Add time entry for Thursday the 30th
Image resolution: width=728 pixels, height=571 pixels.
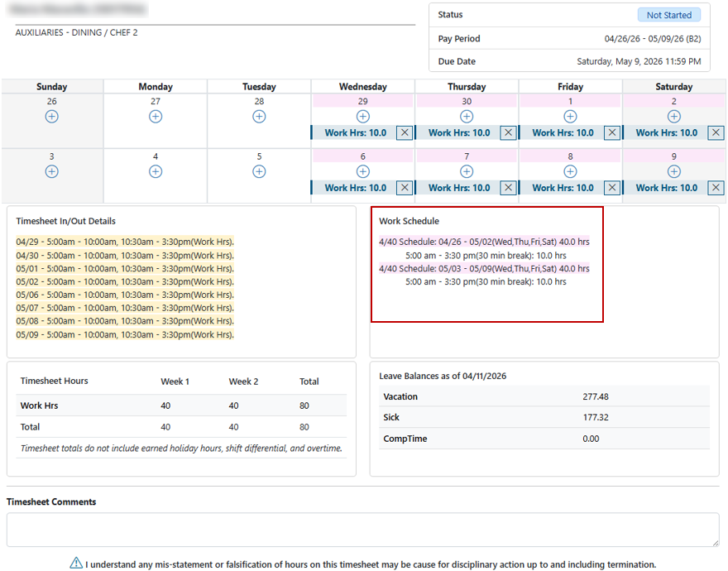(467, 116)
